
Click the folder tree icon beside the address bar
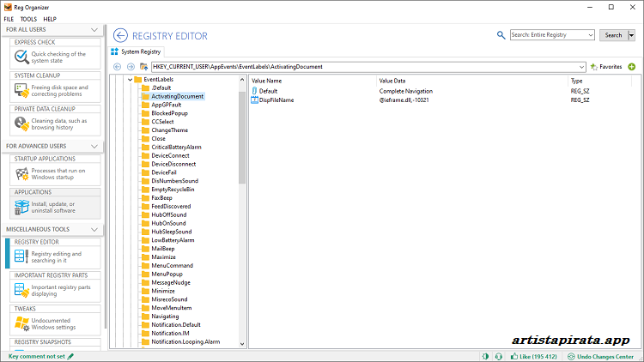pyautogui.click(x=143, y=67)
